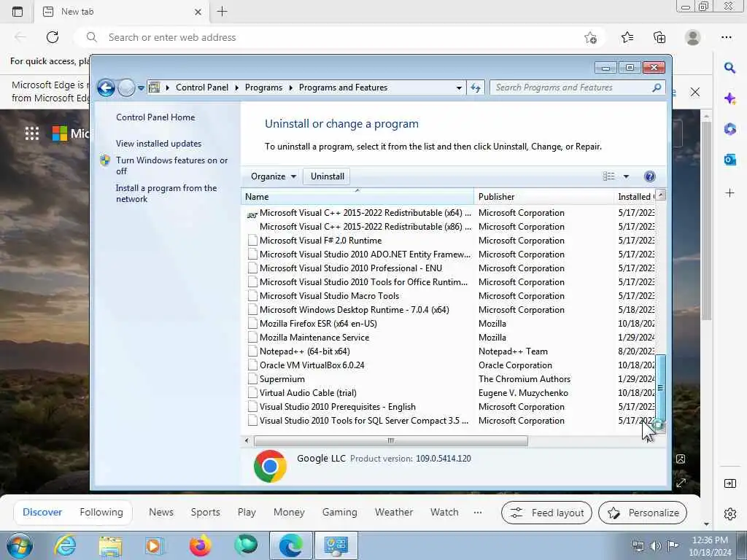Open the view options dropdown arrow
Viewport: 747px width, 560px height.
pyautogui.click(x=626, y=176)
